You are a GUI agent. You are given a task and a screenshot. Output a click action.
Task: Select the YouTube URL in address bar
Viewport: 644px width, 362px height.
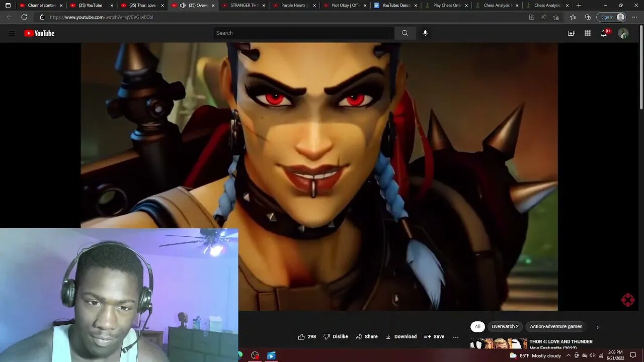[101, 17]
